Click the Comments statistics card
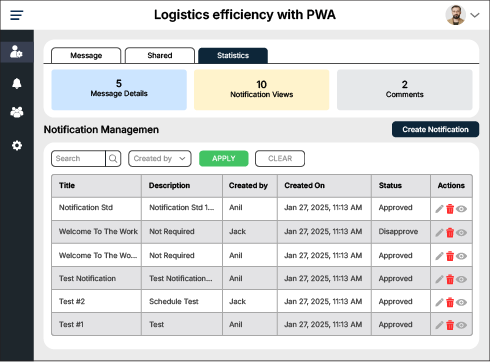The width and height of the screenshot is (490, 362). click(405, 90)
